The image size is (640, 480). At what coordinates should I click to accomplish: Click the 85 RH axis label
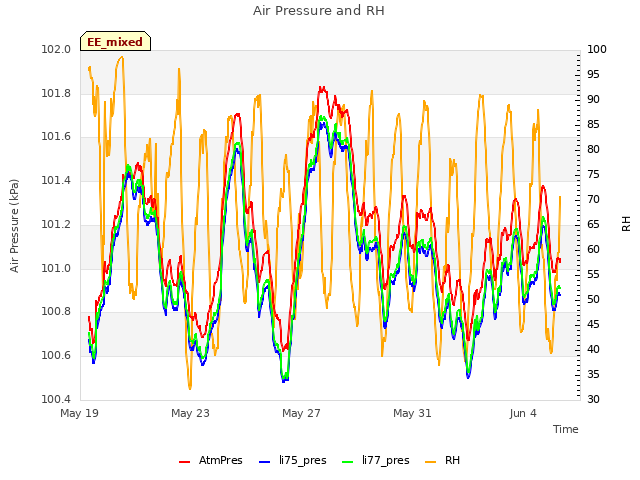pyautogui.click(x=593, y=124)
